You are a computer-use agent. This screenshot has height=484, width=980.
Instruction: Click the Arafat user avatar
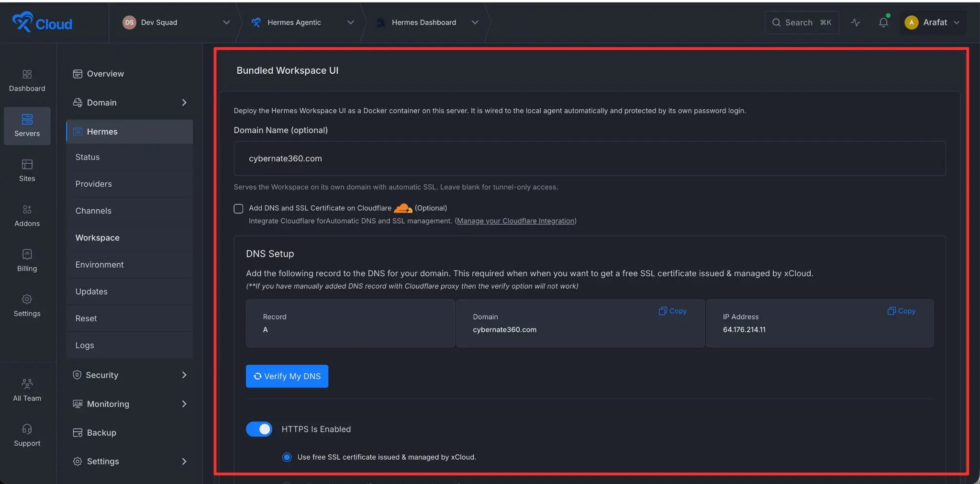coord(911,23)
